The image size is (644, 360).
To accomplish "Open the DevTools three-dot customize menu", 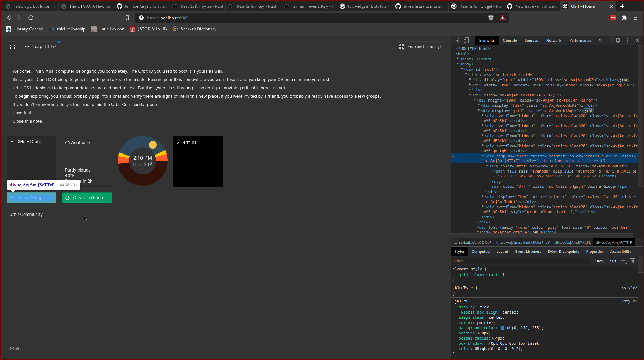I will [628, 40].
